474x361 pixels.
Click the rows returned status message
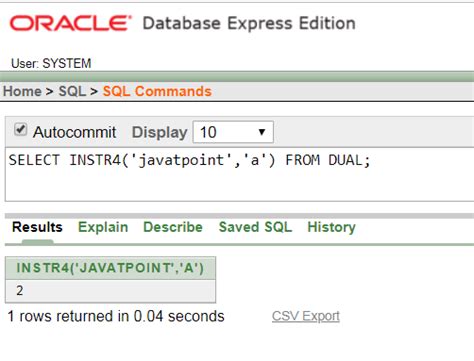pos(116,316)
